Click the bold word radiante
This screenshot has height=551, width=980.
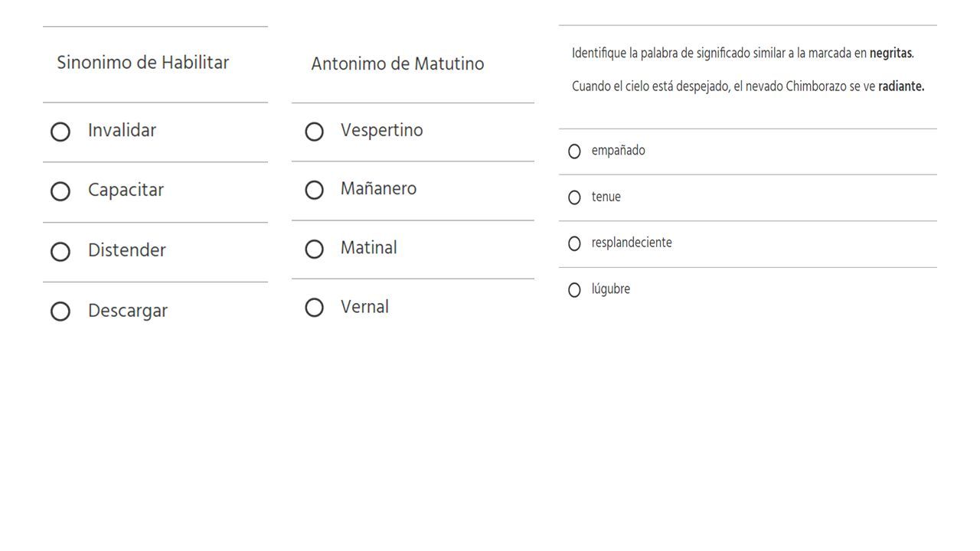(x=901, y=86)
